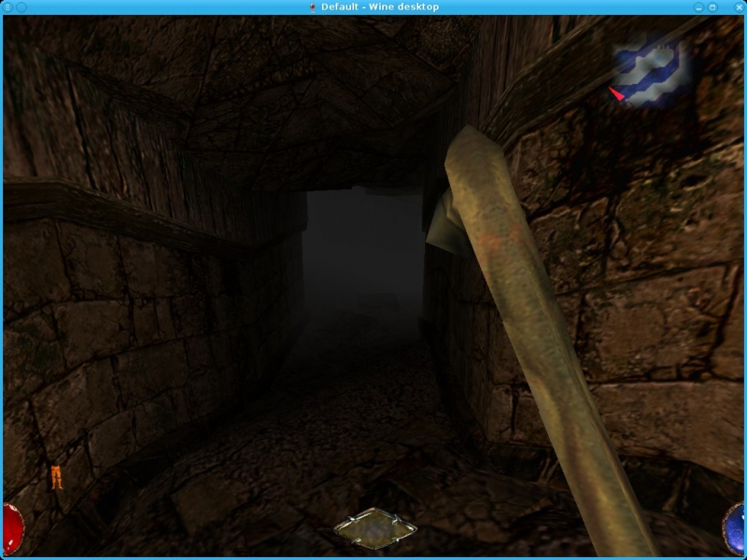Screen dimensions: 747x560
Task: Click the wine glass icon in the title bar
Action: tap(313, 7)
